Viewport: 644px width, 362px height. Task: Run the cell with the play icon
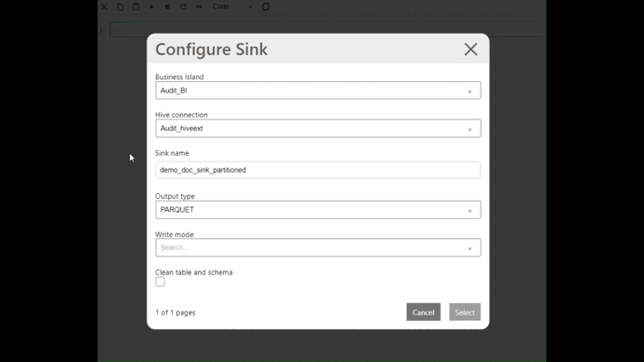151,7
